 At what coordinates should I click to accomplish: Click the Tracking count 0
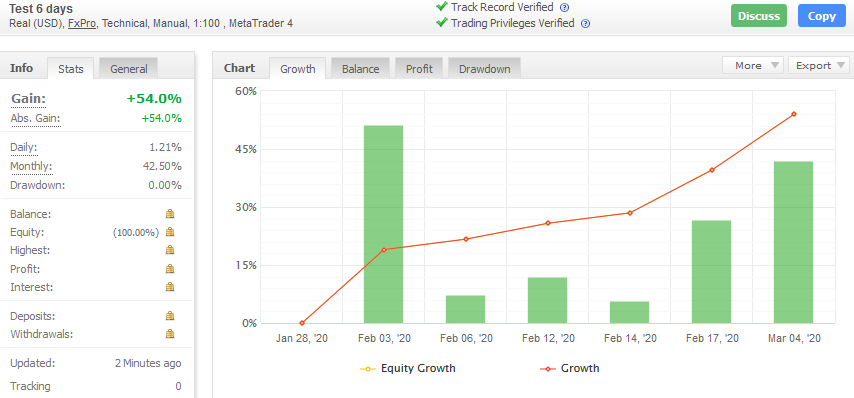point(179,386)
